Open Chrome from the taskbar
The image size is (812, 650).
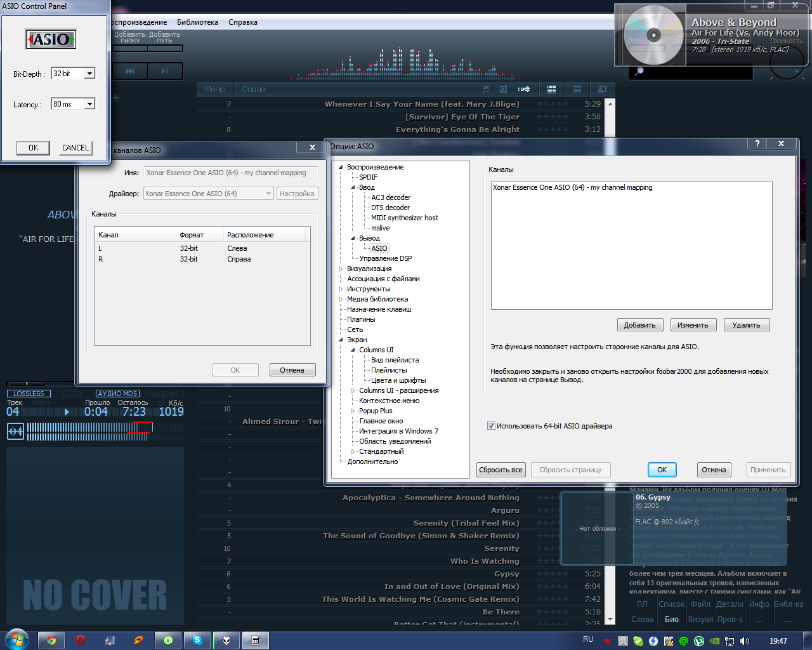click(51, 640)
